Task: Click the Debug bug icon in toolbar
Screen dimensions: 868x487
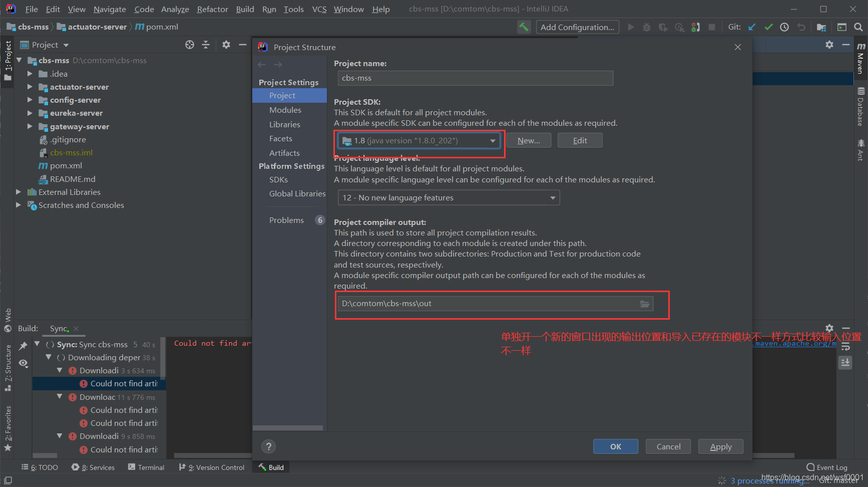Action: (647, 27)
